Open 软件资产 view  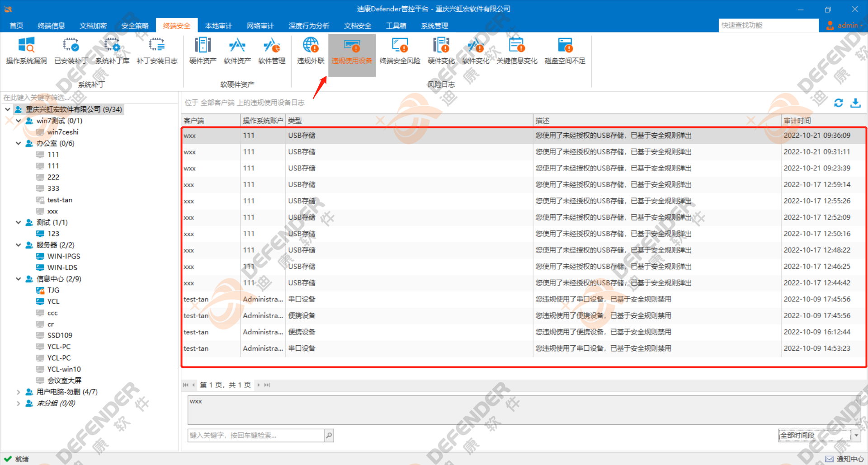point(237,51)
